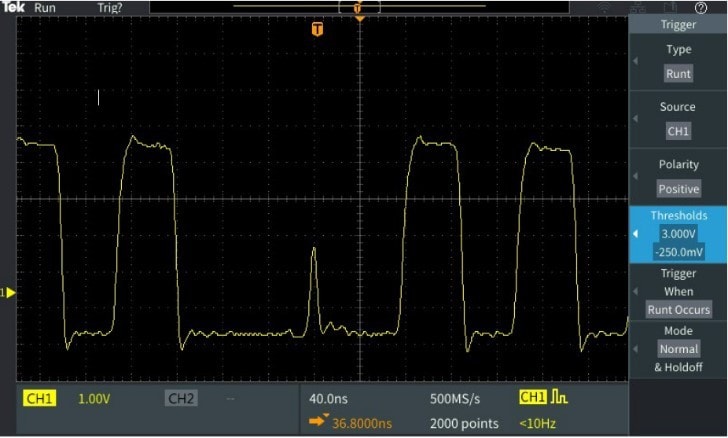Click the <10Hz trigger frequency readout

tap(538, 423)
